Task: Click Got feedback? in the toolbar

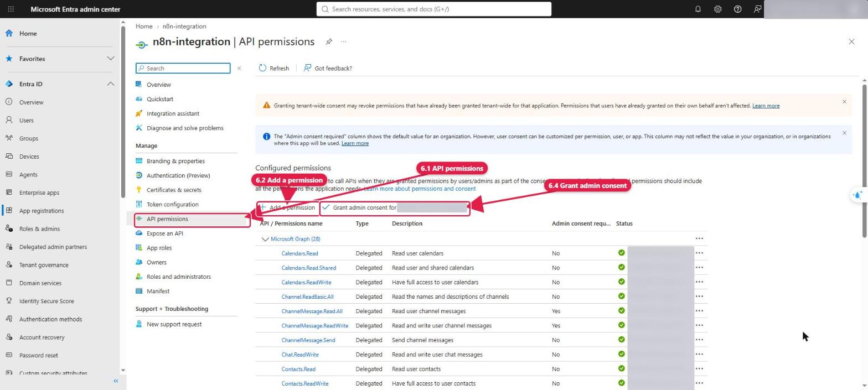Action: pos(328,68)
